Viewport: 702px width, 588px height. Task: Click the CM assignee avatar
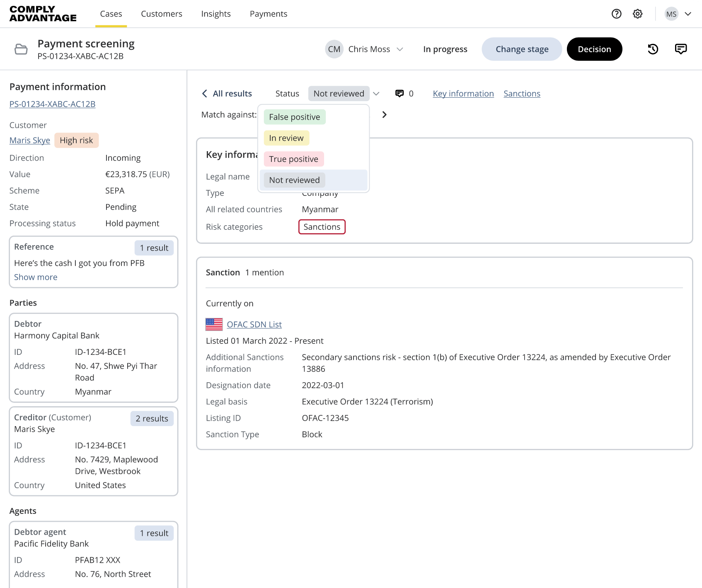click(x=334, y=49)
